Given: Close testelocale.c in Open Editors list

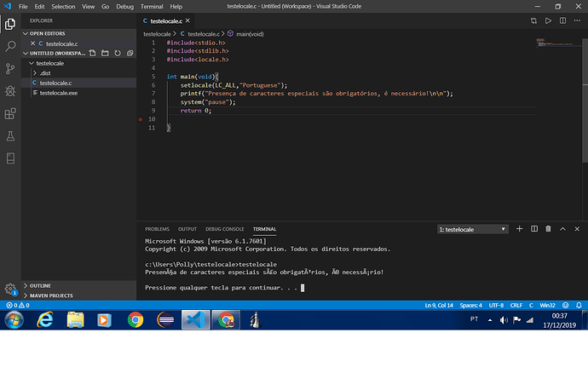Looking at the screenshot, I should (x=33, y=43).
